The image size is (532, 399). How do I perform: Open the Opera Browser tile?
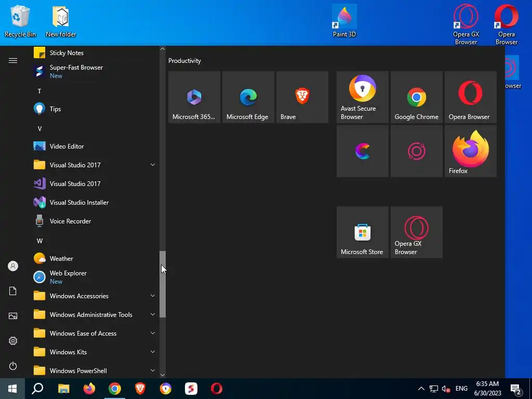[471, 97]
